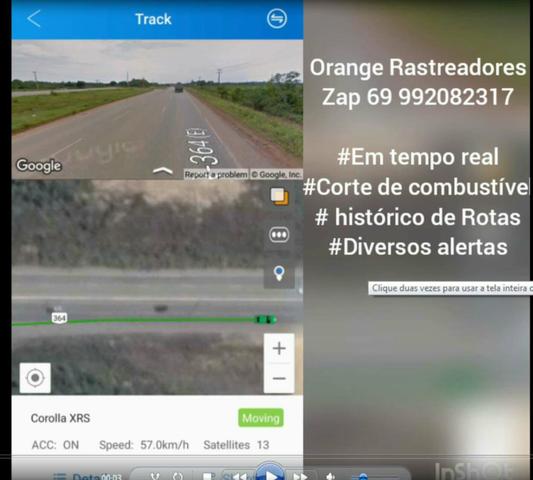Click the Google logo in street view
Screen dimensions: 533x480
pyautogui.click(x=39, y=166)
